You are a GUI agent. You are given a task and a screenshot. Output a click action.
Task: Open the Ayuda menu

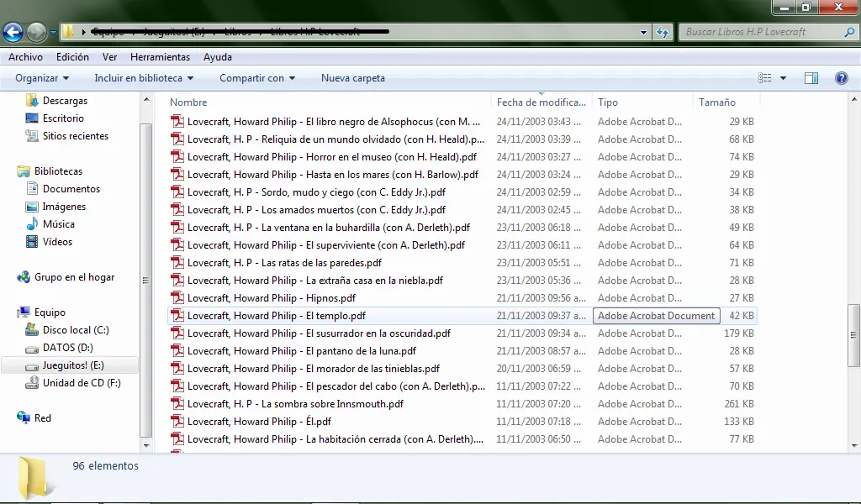pyautogui.click(x=218, y=57)
